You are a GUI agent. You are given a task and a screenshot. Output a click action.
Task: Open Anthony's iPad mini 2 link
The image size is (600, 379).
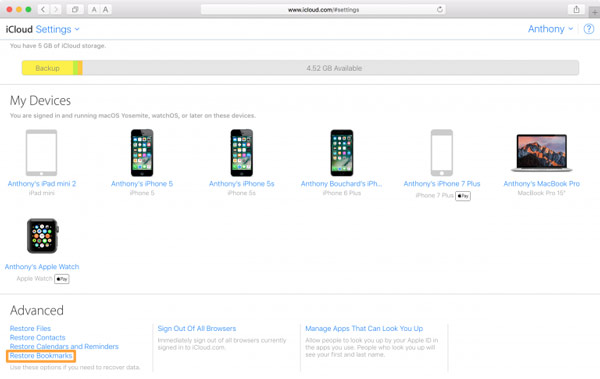point(42,184)
